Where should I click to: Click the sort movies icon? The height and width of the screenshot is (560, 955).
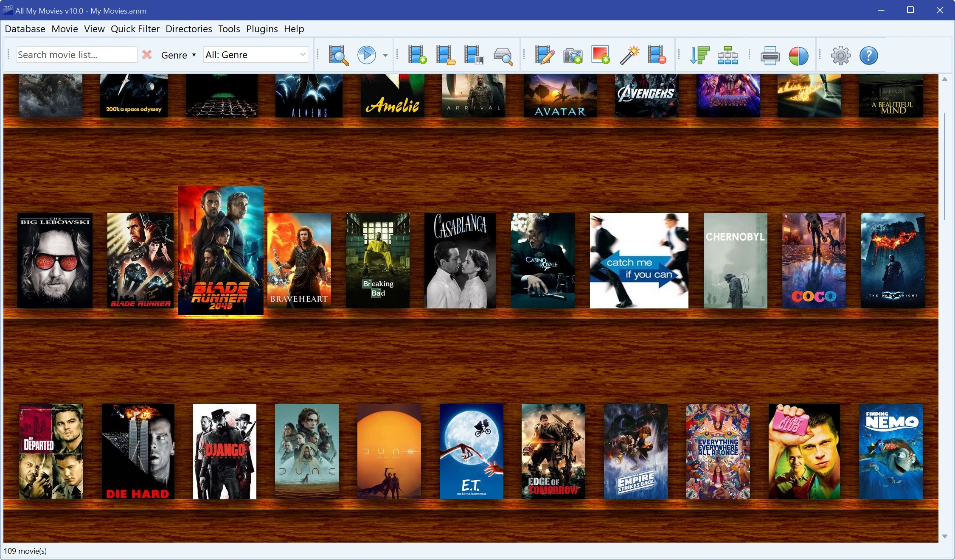click(x=699, y=55)
